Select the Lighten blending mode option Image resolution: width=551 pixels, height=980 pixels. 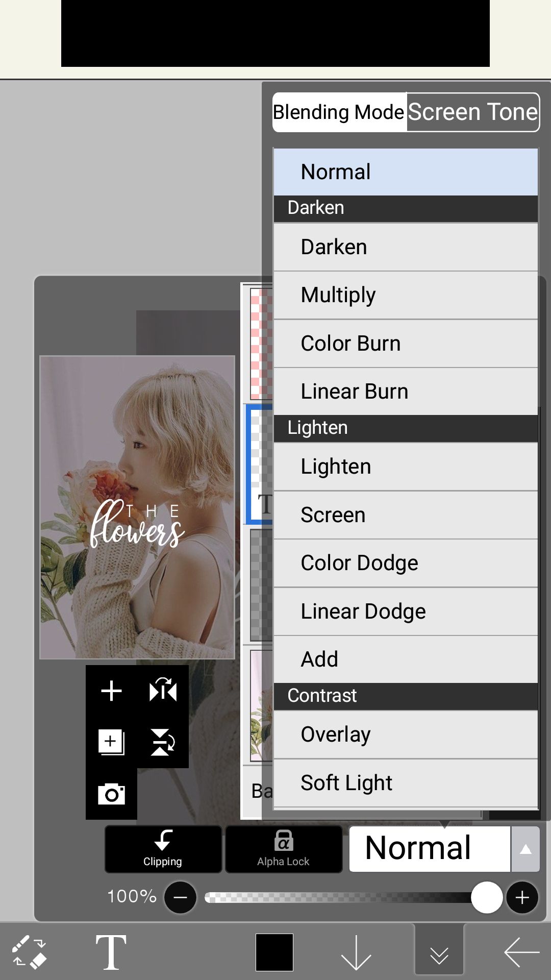point(406,467)
